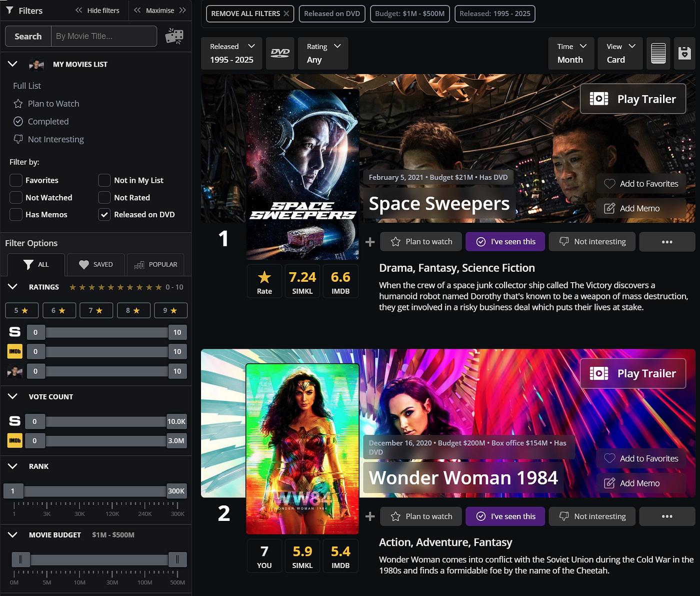Play the Space Sweepers trailer

pos(633,99)
